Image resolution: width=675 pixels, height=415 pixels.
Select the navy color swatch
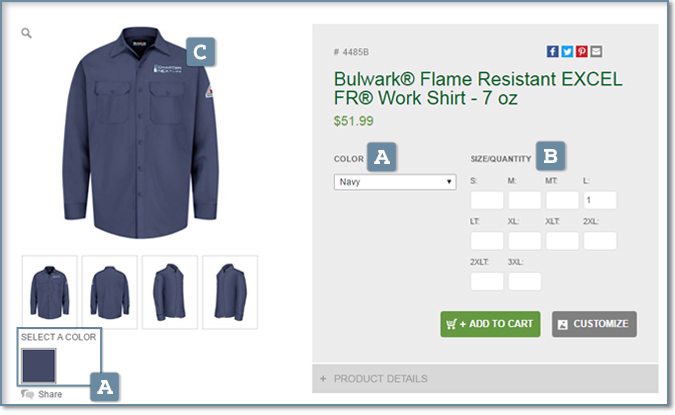39,366
